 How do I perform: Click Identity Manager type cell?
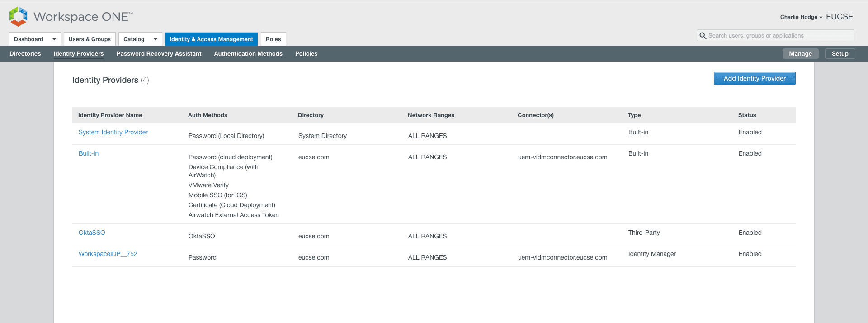tap(652, 254)
